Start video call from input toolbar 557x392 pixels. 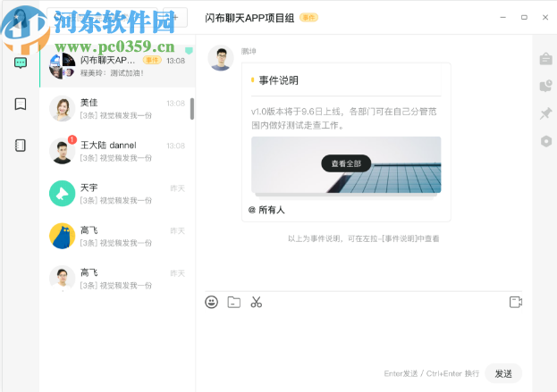(x=516, y=302)
